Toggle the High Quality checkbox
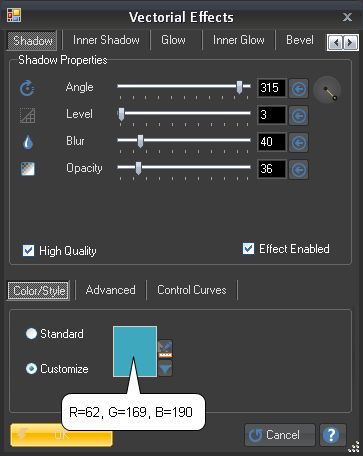 (x=28, y=250)
